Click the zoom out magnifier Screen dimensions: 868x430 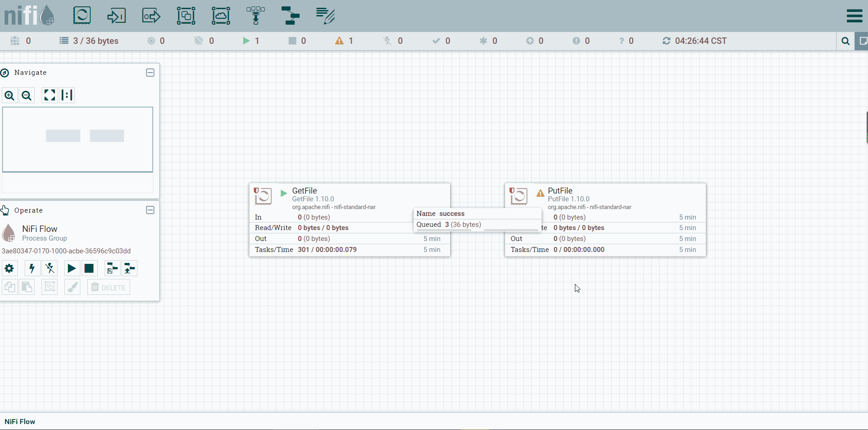(x=27, y=95)
